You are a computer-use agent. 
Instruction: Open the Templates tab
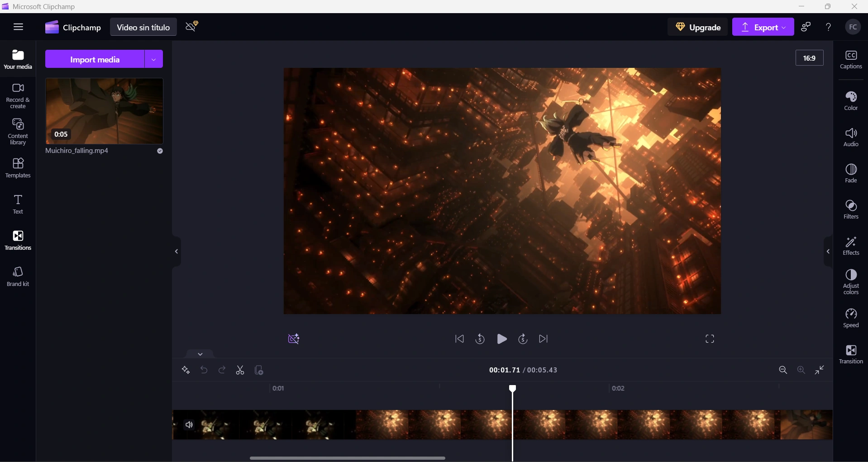pos(18,168)
